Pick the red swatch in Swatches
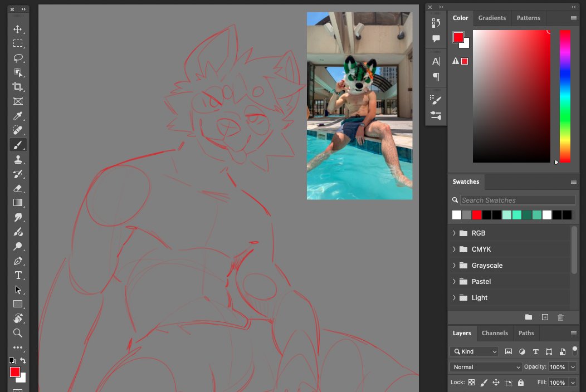This screenshot has width=586, height=392. [x=476, y=215]
